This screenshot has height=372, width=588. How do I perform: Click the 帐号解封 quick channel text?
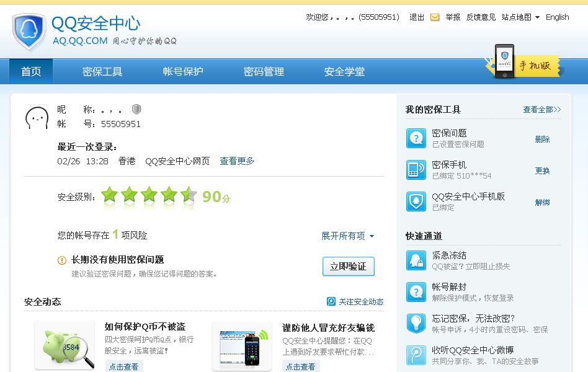449,287
